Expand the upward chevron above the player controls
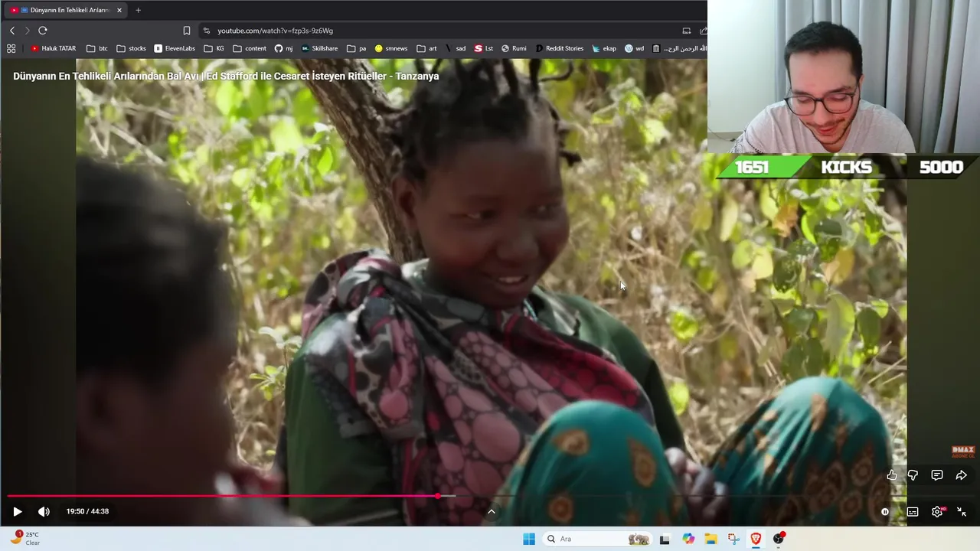 (x=492, y=512)
